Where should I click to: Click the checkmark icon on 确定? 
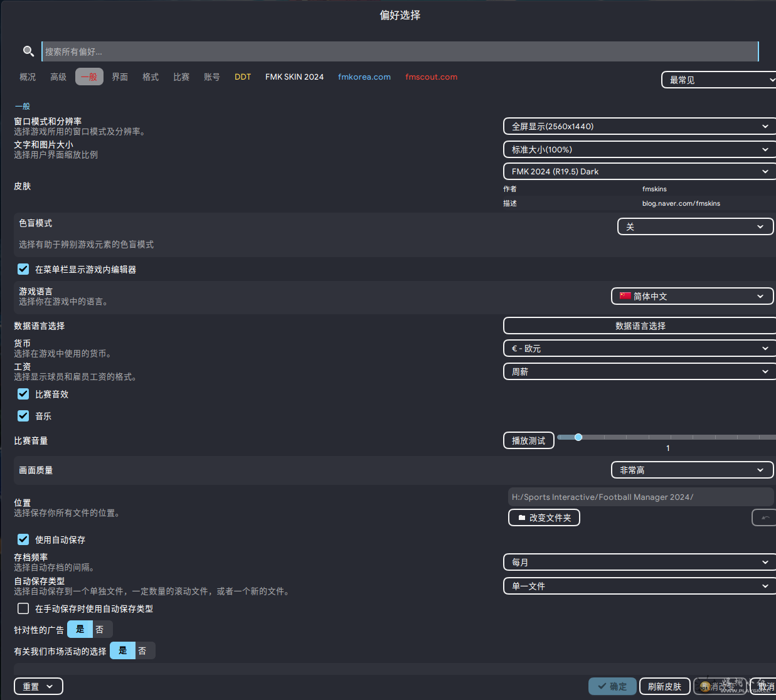click(x=602, y=686)
